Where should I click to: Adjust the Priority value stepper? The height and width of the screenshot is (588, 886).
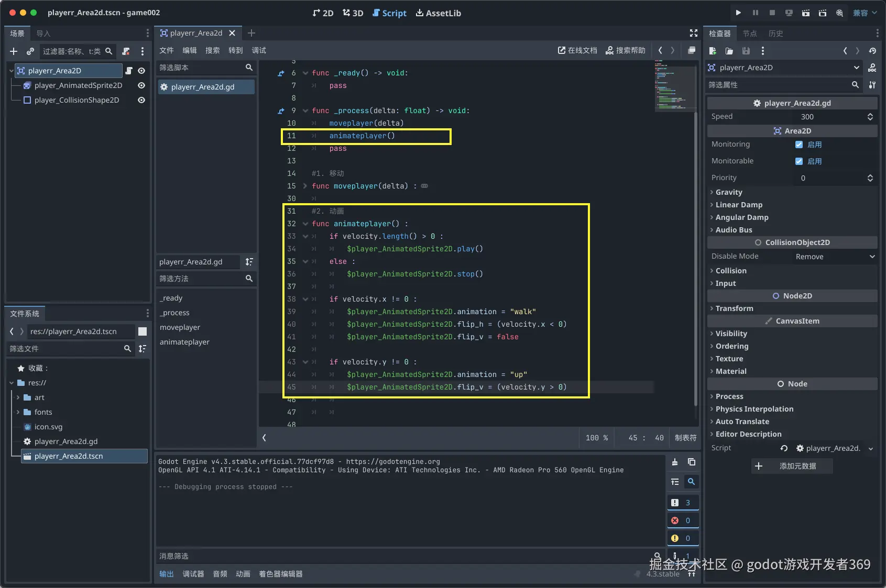point(870,178)
